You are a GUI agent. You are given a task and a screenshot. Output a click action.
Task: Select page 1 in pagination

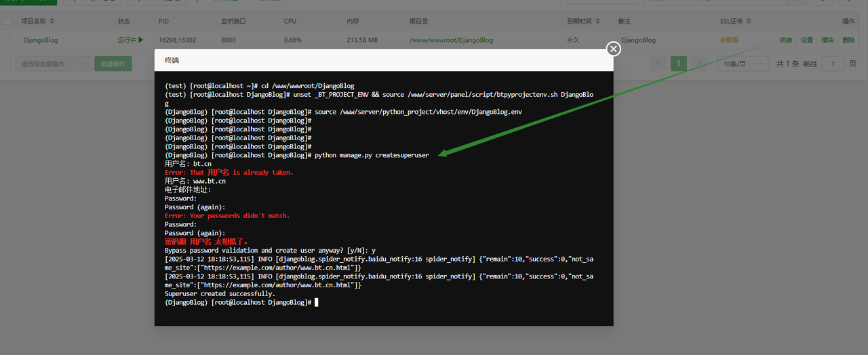coord(679,64)
